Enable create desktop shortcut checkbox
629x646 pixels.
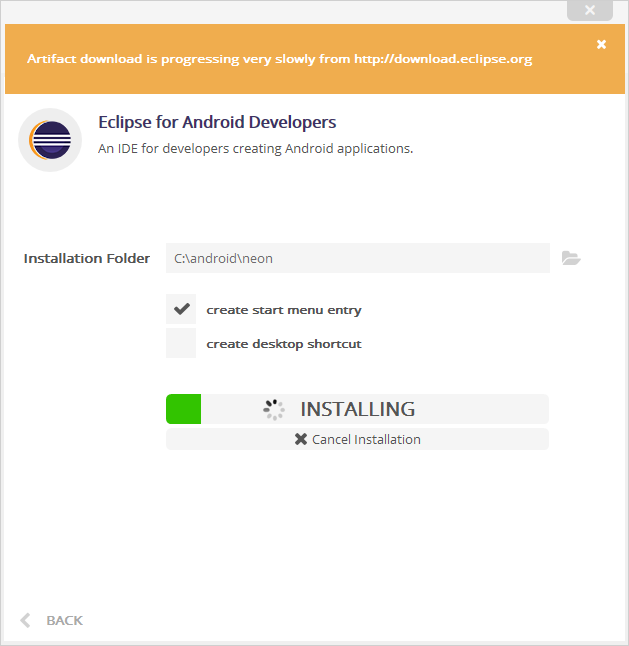(x=181, y=343)
